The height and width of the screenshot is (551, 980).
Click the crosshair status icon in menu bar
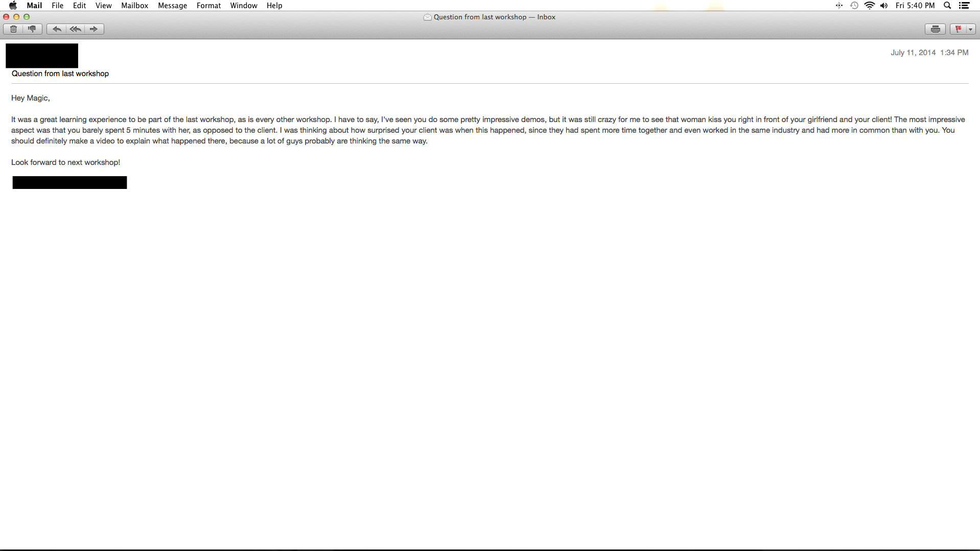[x=839, y=6]
